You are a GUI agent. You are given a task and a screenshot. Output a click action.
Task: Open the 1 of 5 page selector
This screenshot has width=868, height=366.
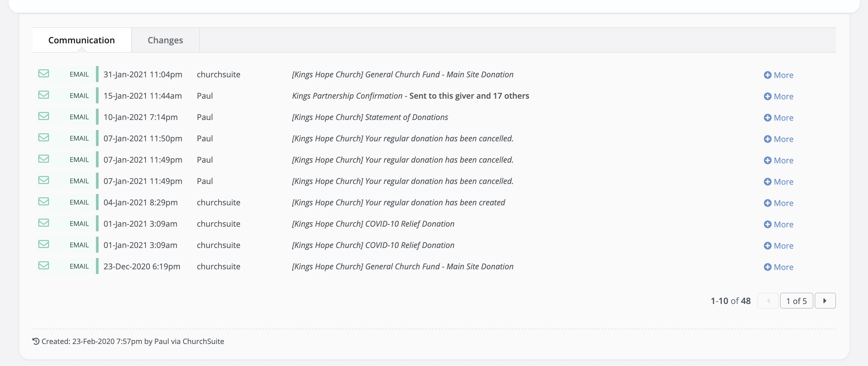796,301
